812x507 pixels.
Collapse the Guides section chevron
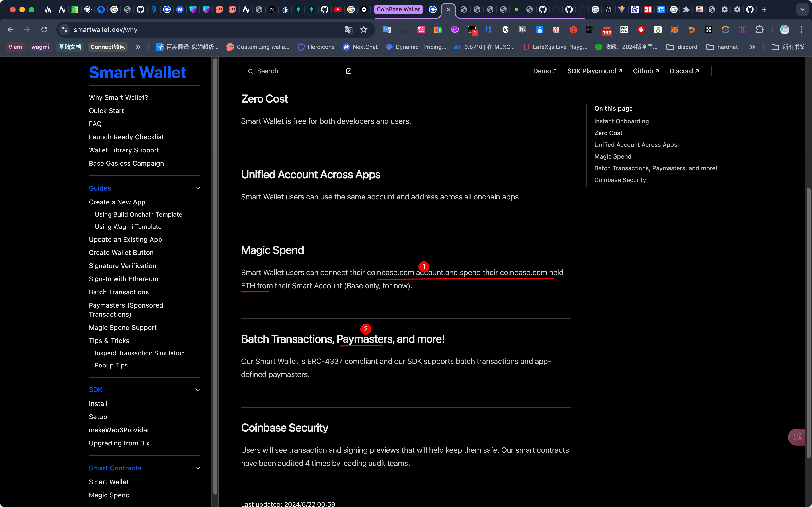[198, 188]
